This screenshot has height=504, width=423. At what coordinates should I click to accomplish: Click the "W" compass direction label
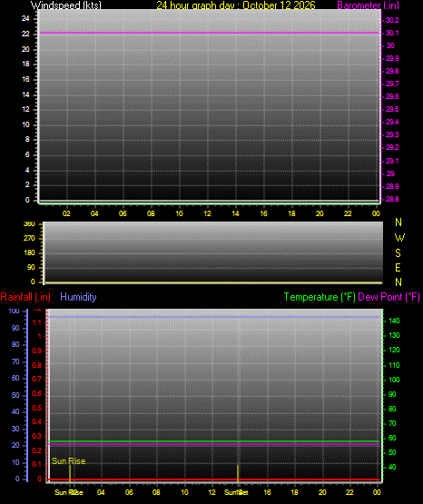click(x=399, y=238)
